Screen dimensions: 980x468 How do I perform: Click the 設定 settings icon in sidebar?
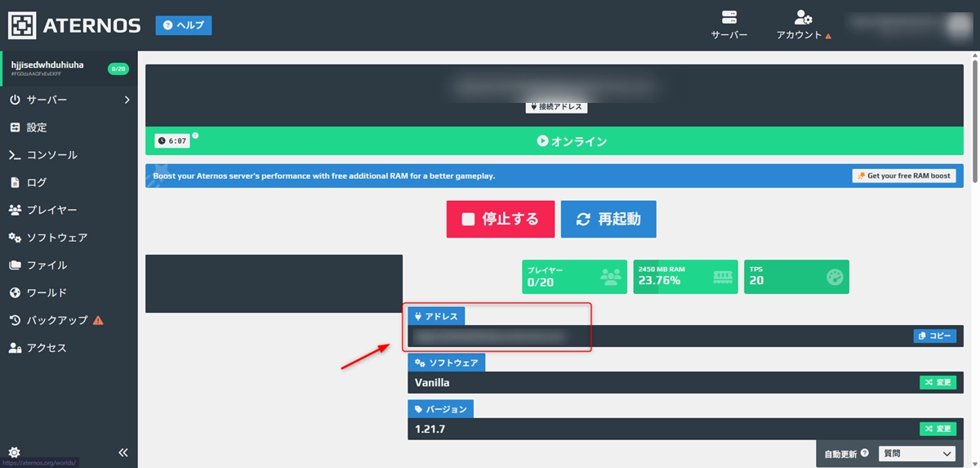tap(15, 127)
